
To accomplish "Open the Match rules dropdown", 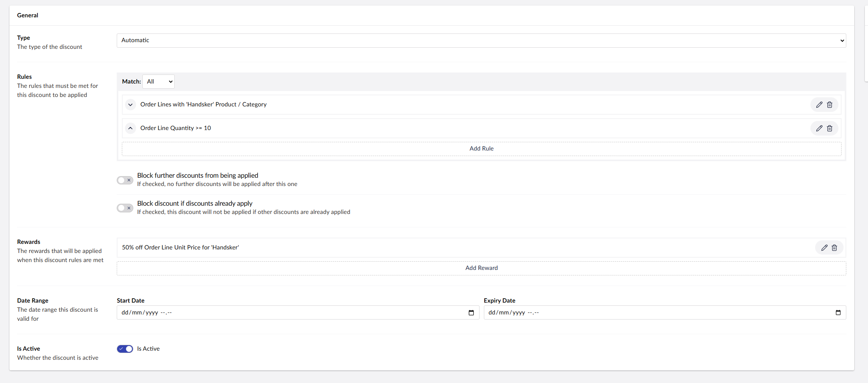I will (x=159, y=82).
